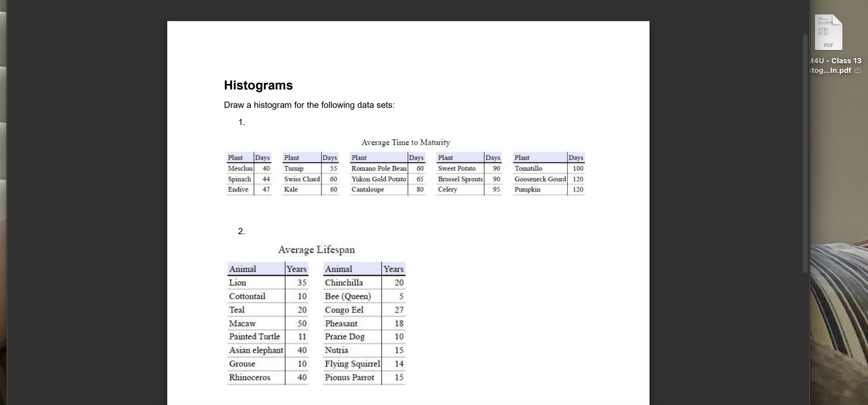Open the M4U Class 13 PDF file icon

828,32
